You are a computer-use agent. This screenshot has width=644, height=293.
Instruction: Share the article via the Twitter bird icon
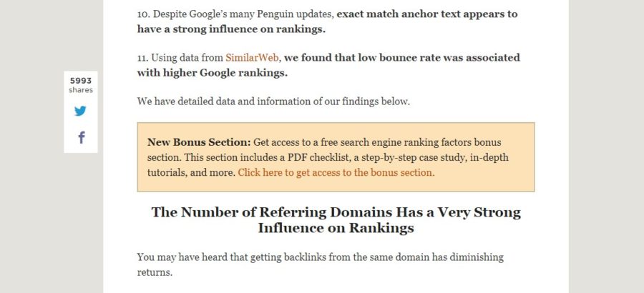80,111
